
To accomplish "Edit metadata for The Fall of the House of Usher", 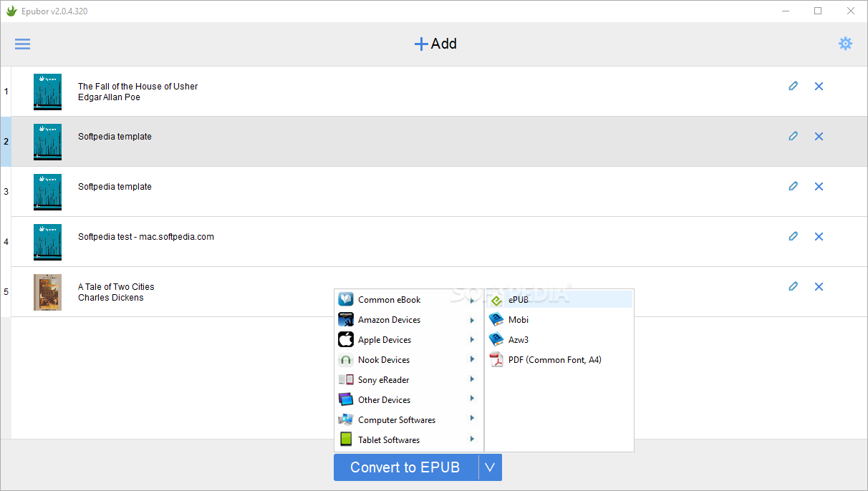I will (793, 86).
